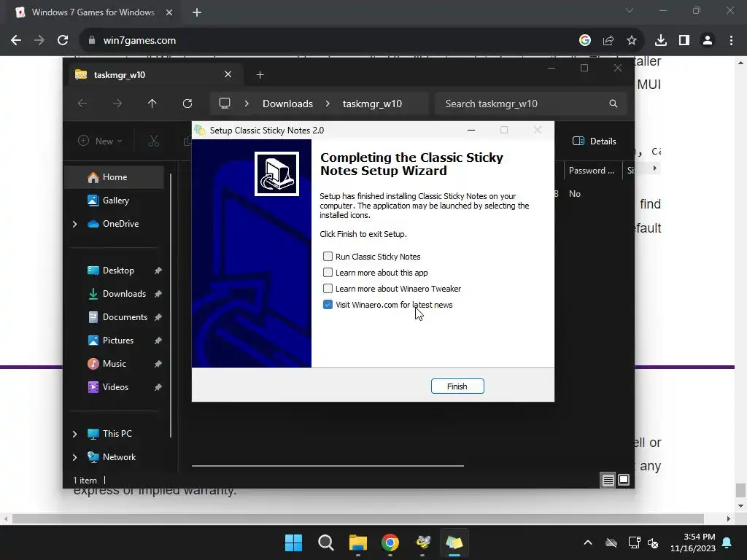Add a new File Explorer tab
Viewport: 747px width, 560px height.
(260, 75)
